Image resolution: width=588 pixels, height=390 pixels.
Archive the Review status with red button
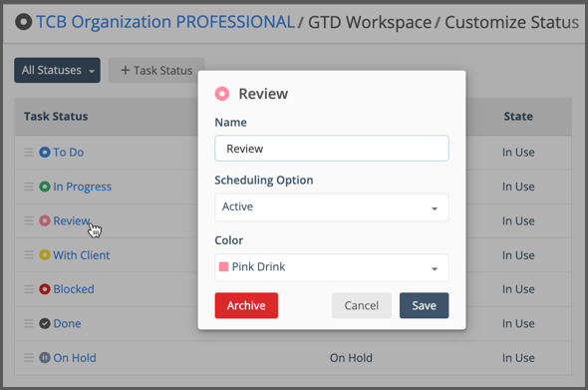246,305
